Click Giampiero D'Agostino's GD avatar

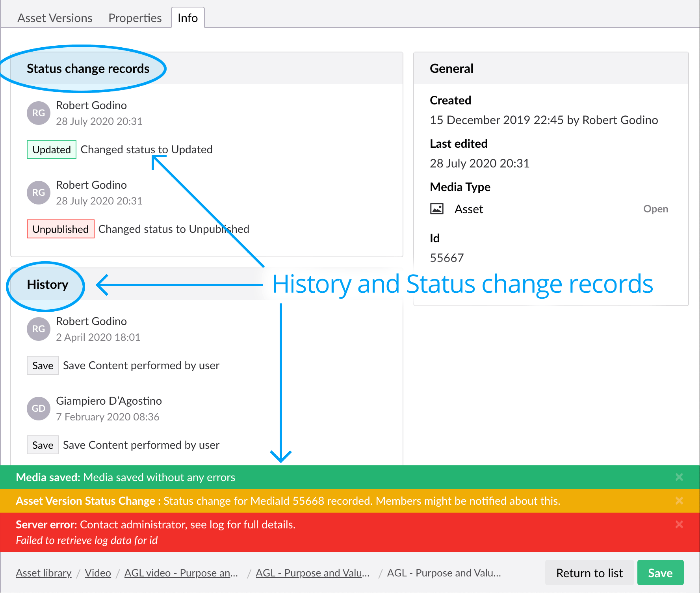pos(39,409)
